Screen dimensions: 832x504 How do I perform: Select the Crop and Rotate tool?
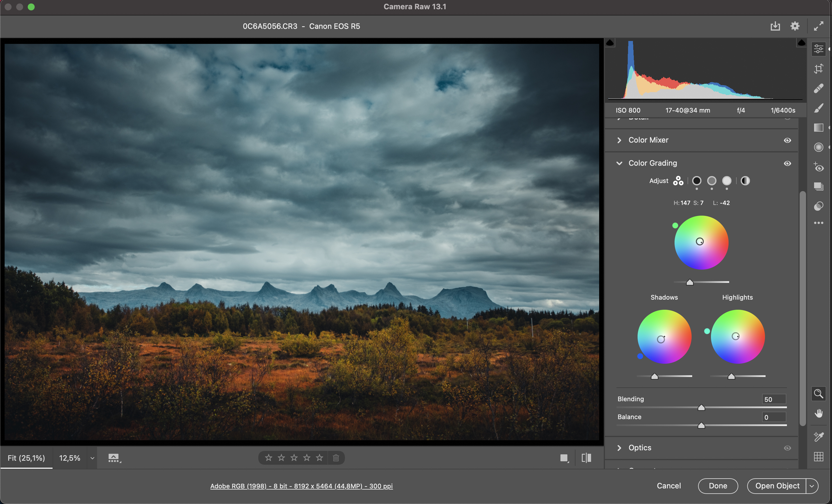click(818, 69)
